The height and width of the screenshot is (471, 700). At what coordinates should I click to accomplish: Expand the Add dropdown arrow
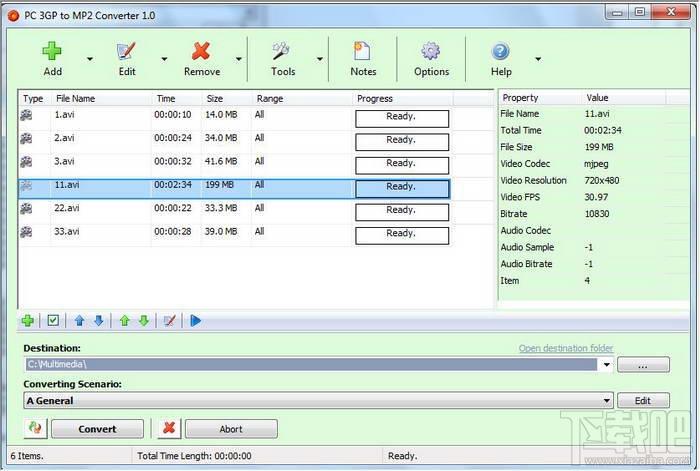[90, 59]
